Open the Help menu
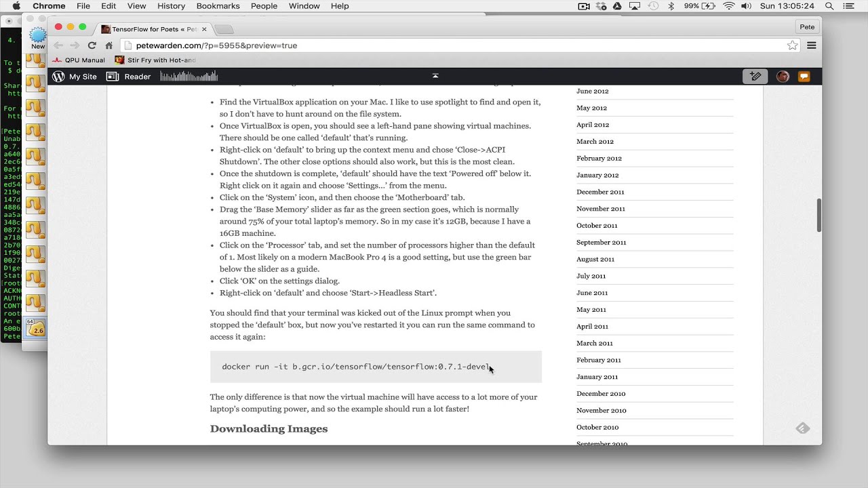Screen dimensions: 868x488 click(340, 6)
